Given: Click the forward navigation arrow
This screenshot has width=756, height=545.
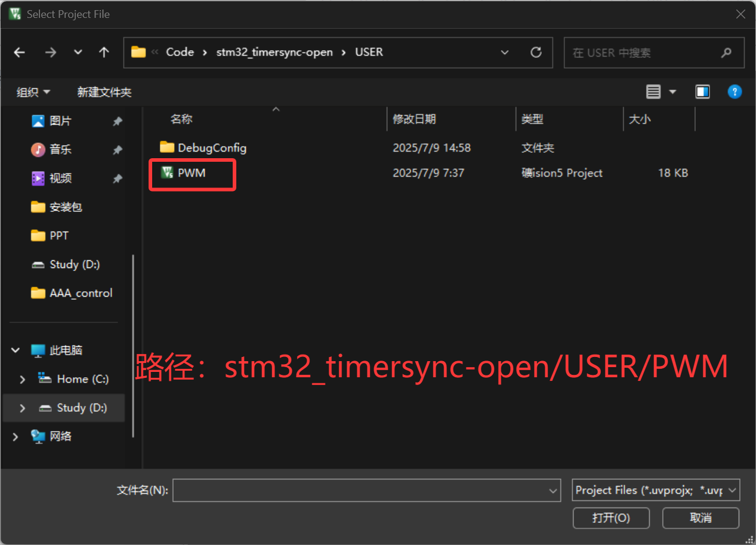Looking at the screenshot, I should (x=51, y=53).
